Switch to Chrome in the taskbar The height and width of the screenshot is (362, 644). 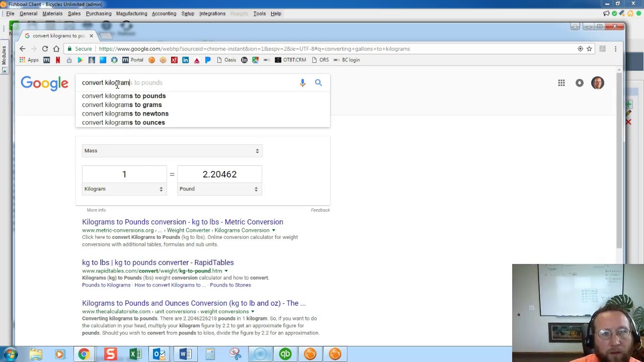[x=84, y=354]
